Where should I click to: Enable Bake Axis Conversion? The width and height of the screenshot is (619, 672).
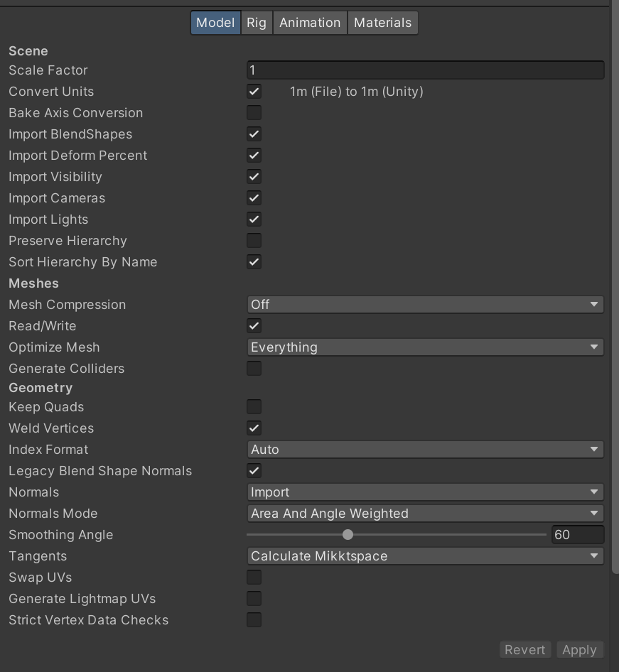254,113
